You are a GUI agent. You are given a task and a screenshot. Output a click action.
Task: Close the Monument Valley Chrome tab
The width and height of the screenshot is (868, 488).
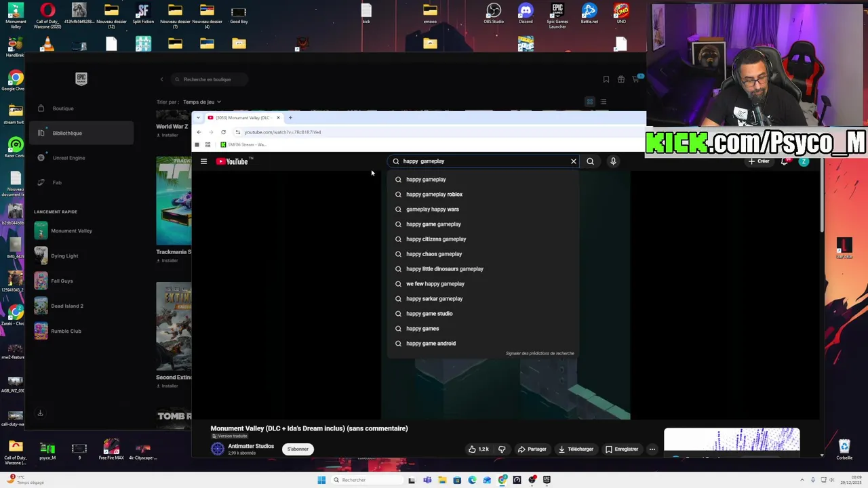click(278, 118)
